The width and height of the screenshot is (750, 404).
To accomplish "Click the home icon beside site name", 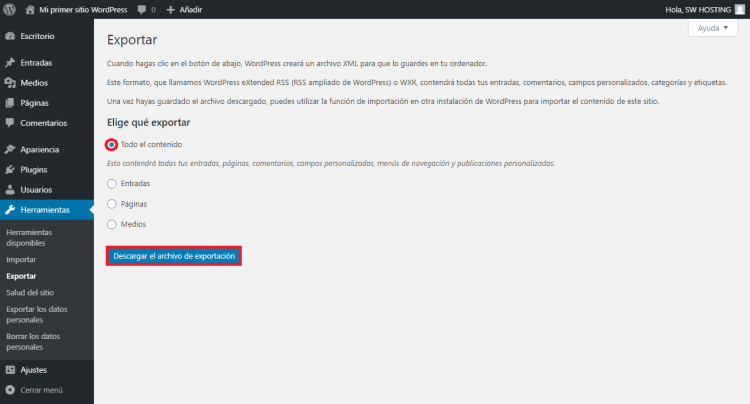I will (30, 10).
